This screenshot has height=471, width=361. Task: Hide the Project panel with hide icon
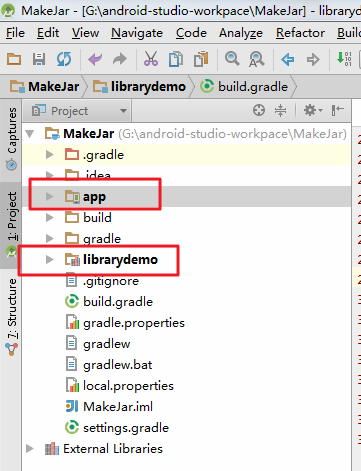(x=337, y=110)
